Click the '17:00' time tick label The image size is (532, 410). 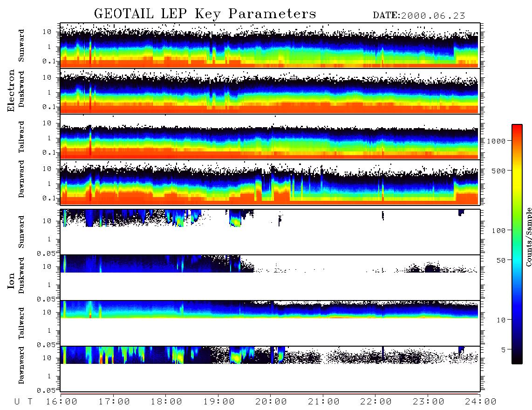[114, 402]
